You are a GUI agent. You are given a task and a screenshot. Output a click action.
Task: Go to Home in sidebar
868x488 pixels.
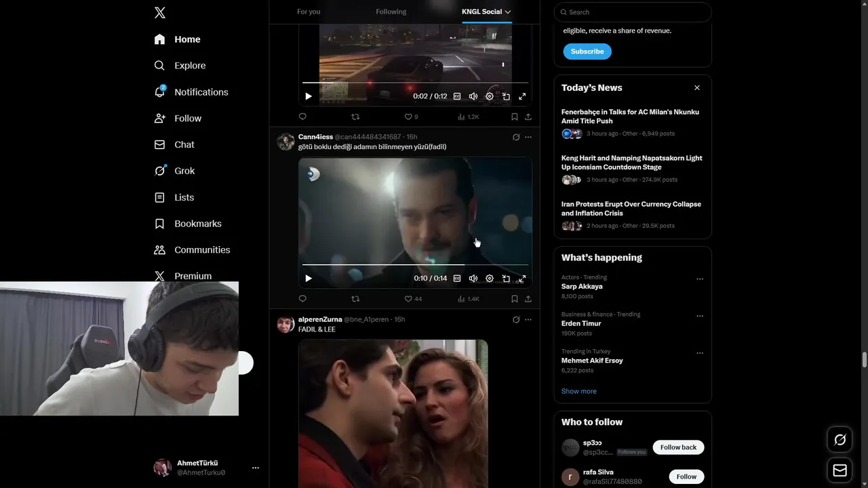(x=177, y=39)
